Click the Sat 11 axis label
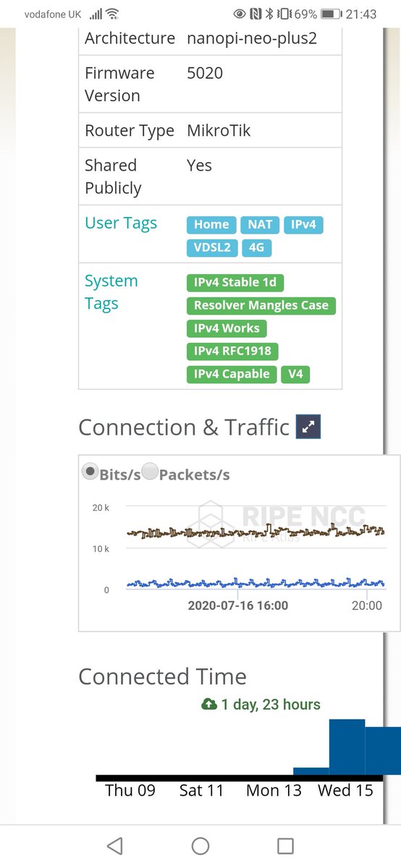 click(x=202, y=790)
